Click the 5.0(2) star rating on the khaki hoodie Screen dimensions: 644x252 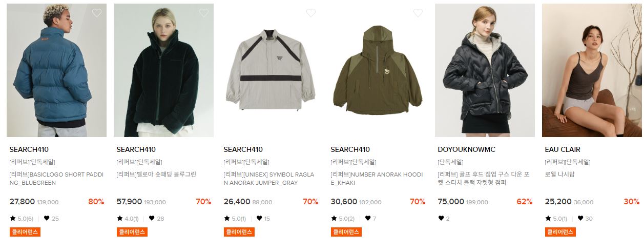343,219
